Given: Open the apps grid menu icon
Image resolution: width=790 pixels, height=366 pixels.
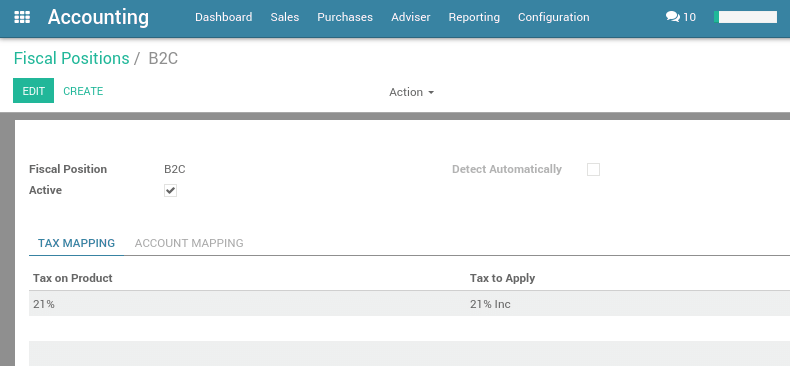Looking at the screenshot, I should coord(22,17).
